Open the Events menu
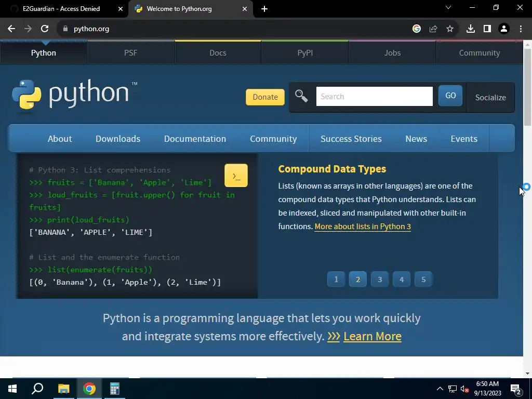 (x=464, y=139)
